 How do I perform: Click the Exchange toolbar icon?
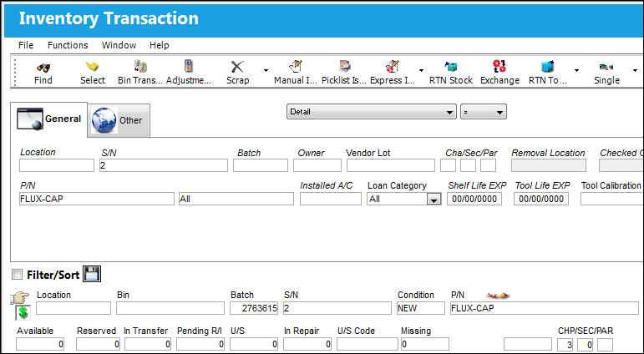coord(499,66)
